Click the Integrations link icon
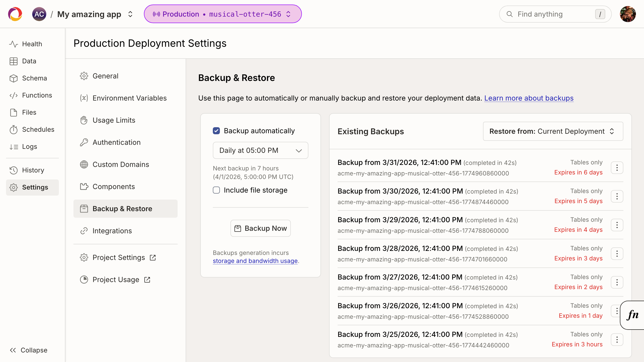The width and height of the screenshot is (644, 362). tap(84, 231)
